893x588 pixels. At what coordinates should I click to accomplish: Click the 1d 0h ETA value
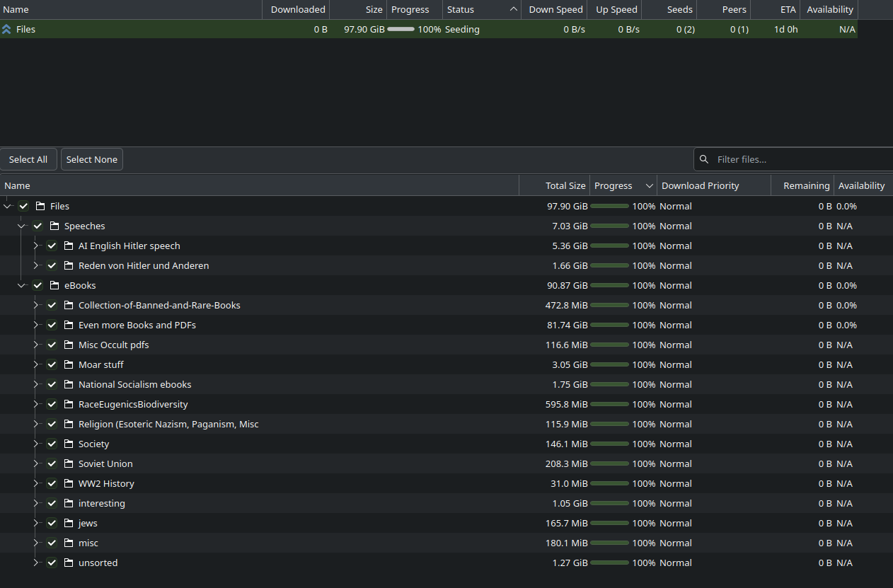(786, 29)
